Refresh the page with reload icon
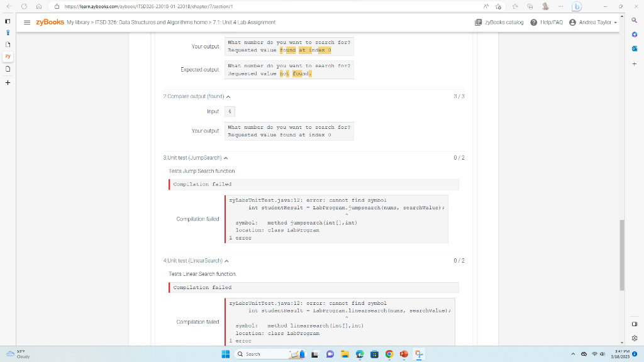Screen dimensions: 644x362 (25, 7)
